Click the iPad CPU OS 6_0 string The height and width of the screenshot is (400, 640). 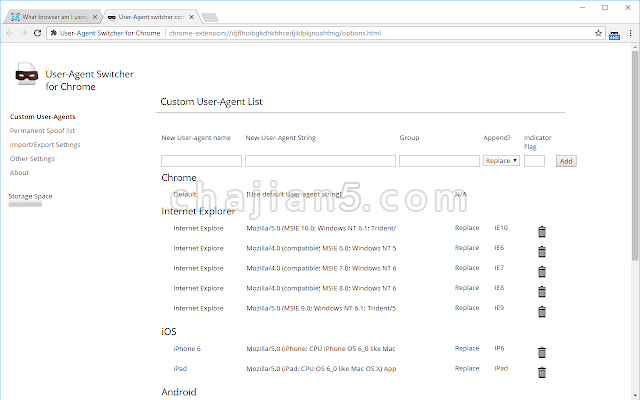(x=321, y=369)
